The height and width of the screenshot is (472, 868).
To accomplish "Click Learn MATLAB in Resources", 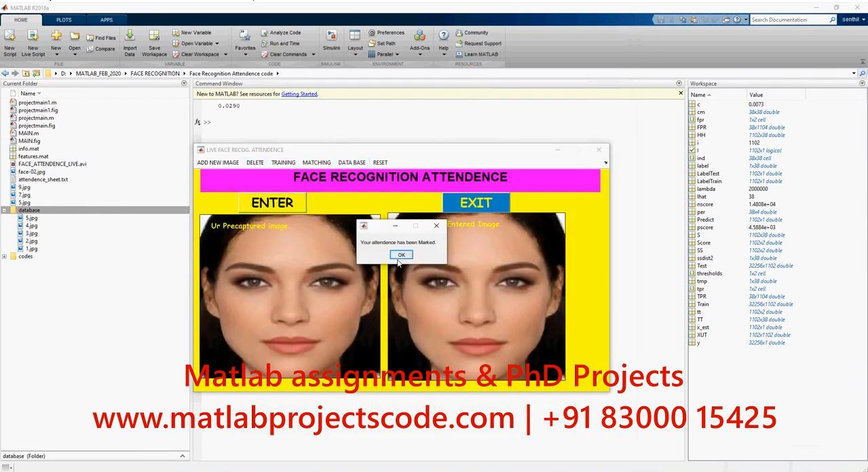I will [x=476, y=54].
